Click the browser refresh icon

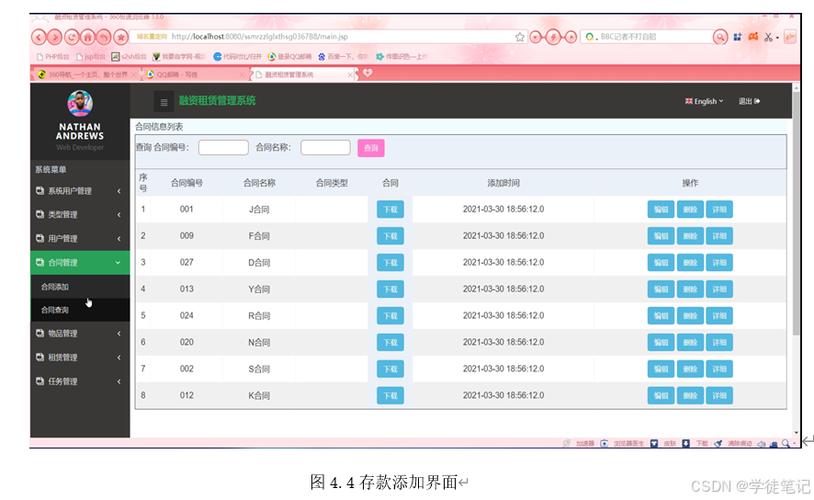[72, 37]
